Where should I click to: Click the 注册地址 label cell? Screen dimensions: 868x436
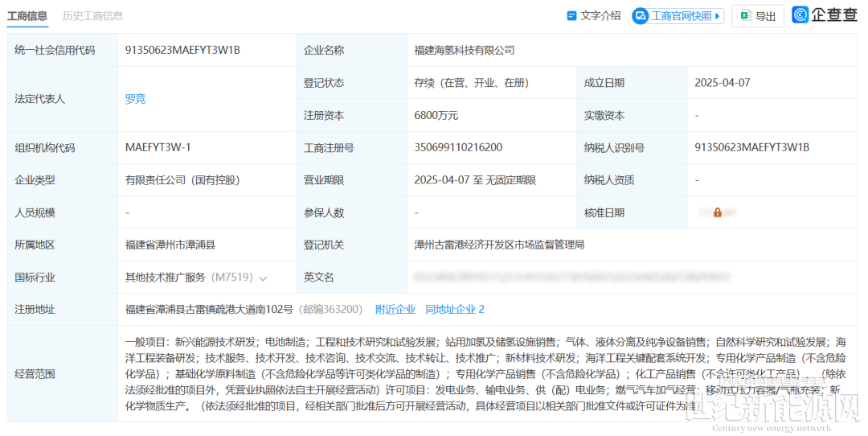point(62,309)
